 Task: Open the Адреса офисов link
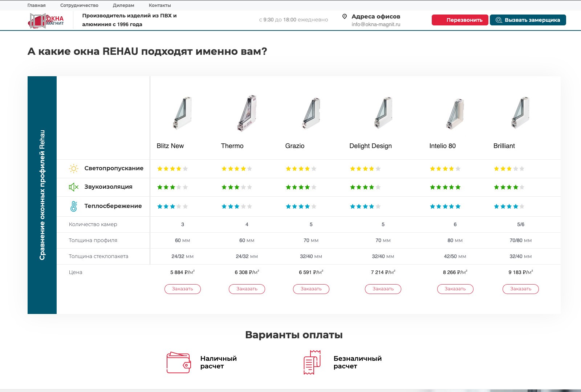376,16
